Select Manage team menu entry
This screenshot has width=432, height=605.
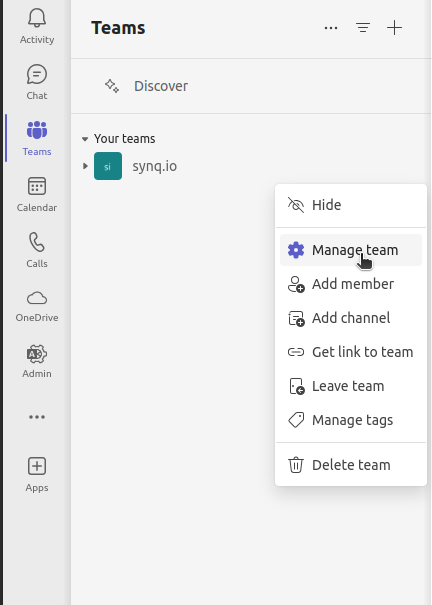coord(351,250)
